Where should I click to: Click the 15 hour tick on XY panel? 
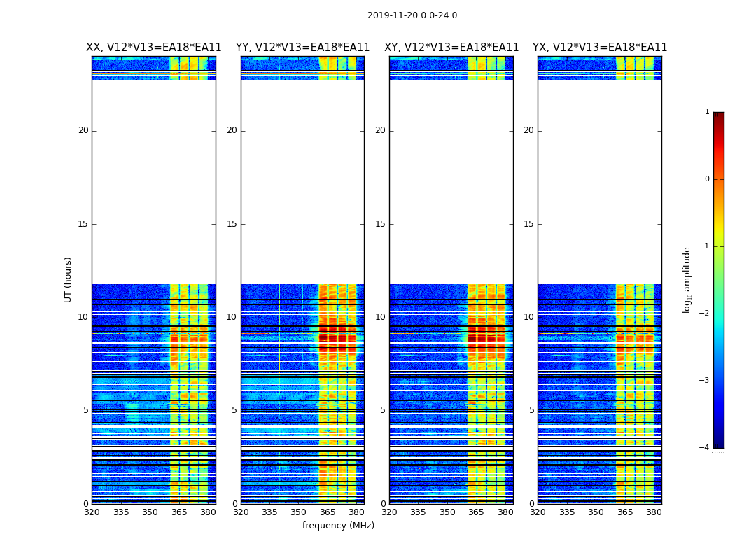coord(380,224)
